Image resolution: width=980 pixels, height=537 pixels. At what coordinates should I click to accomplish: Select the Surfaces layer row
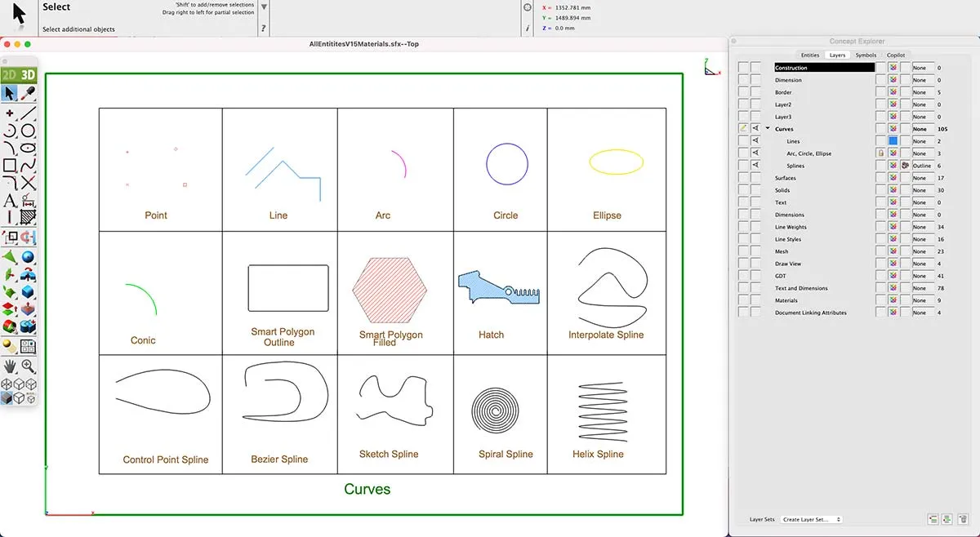[x=786, y=178]
